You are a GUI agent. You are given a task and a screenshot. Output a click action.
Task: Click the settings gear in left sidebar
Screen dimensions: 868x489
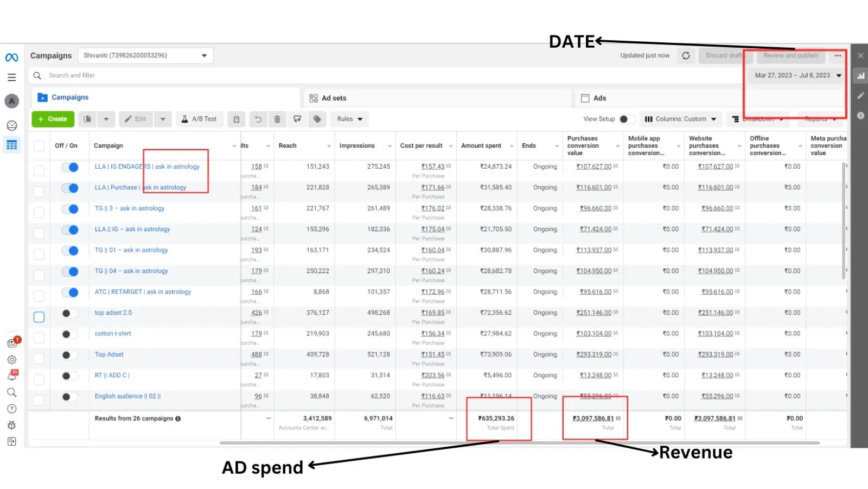[x=11, y=360]
